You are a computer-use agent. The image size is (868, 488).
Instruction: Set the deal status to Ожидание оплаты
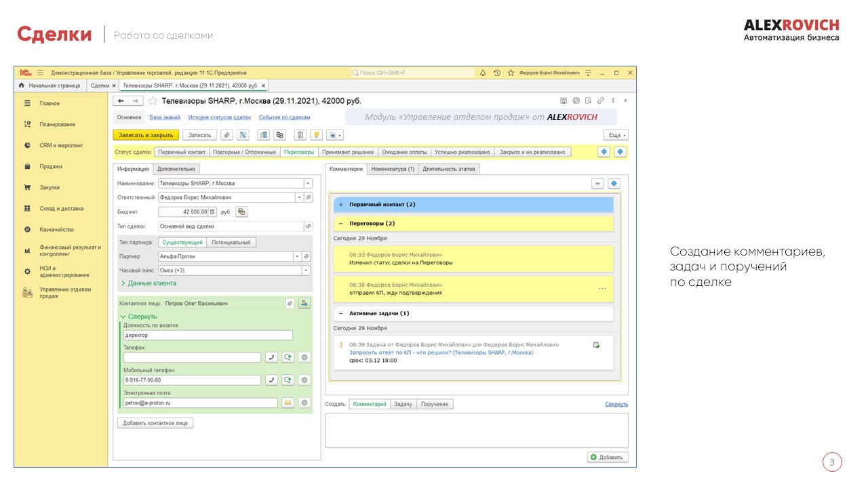404,152
